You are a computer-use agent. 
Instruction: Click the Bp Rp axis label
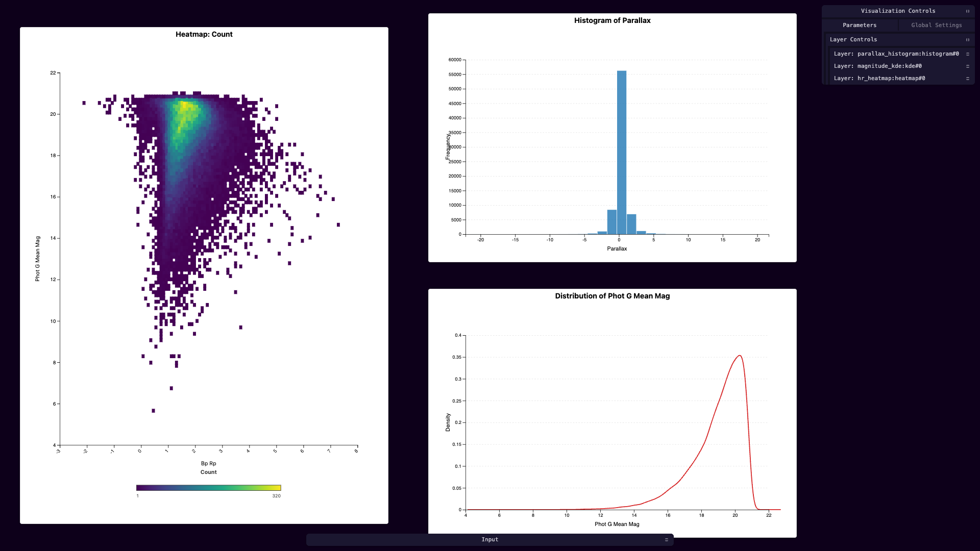point(208,464)
